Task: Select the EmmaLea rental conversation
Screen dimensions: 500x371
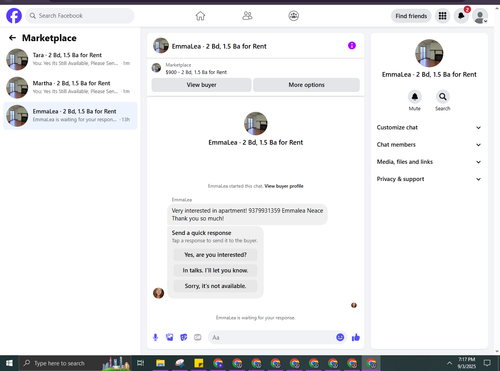Action: (70, 116)
